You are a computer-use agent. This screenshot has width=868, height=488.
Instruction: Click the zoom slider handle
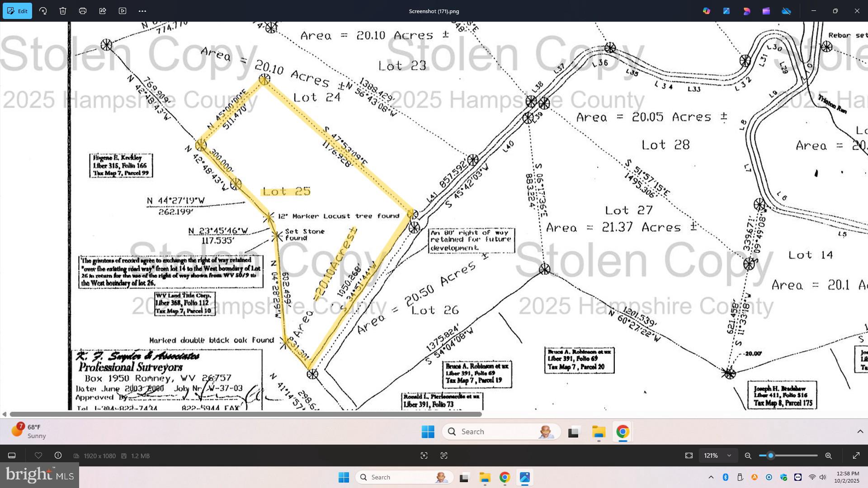771,455
